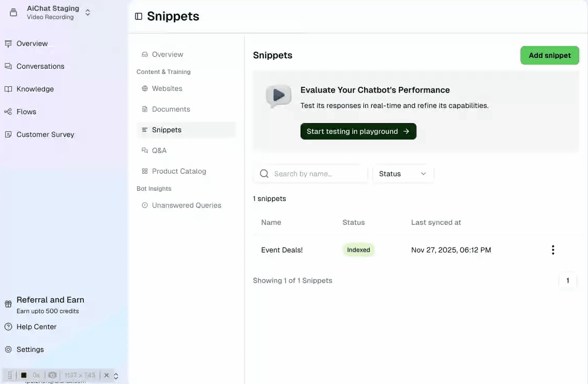
Task: Open the Status filter dropdown
Action: [x=403, y=174]
